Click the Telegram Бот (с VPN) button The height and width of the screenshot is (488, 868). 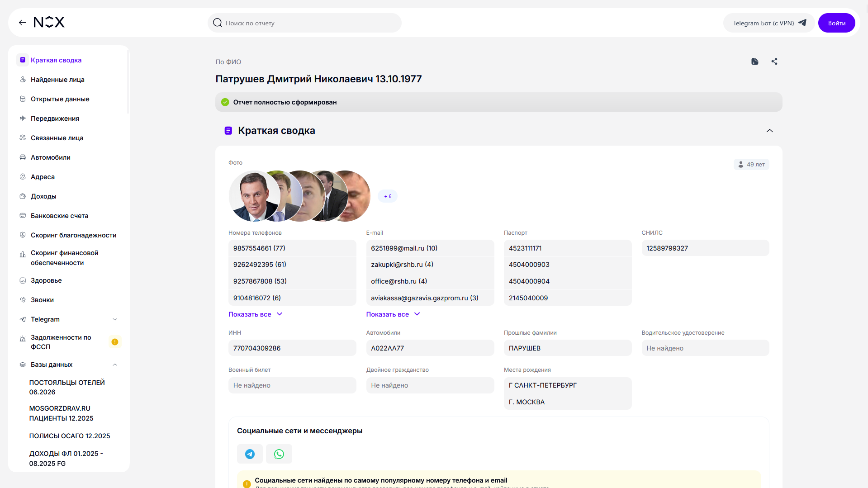[769, 23]
